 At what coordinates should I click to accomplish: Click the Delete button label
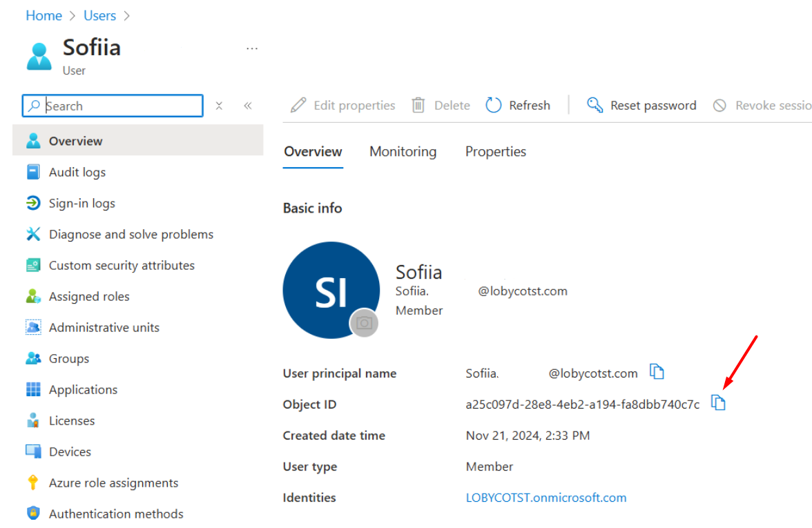coord(452,106)
